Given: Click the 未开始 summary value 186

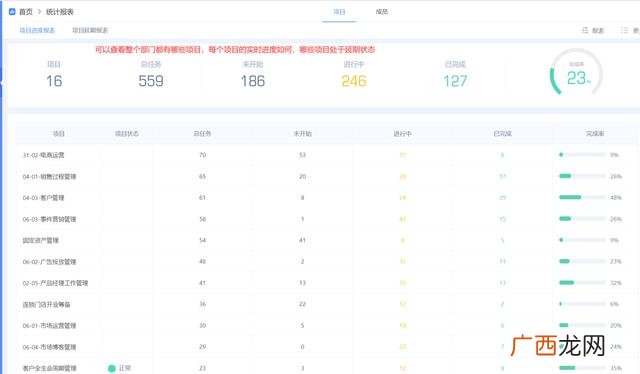Looking at the screenshot, I should click(x=253, y=81).
